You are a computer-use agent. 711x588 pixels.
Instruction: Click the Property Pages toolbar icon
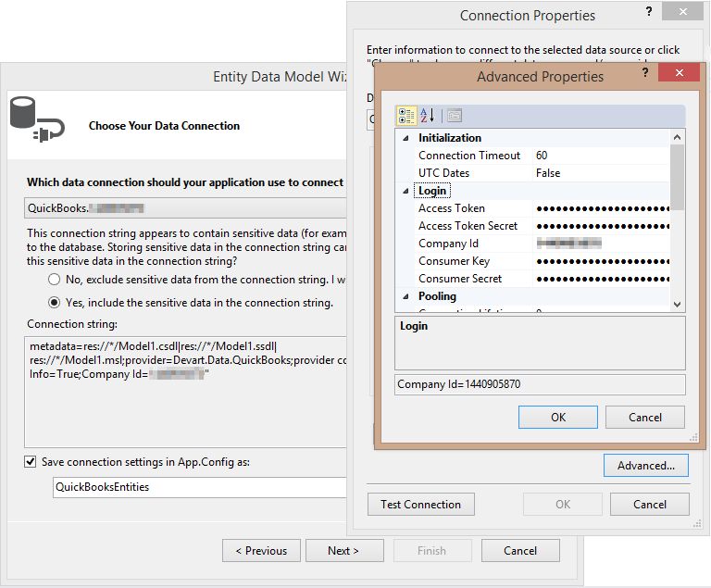(x=454, y=116)
